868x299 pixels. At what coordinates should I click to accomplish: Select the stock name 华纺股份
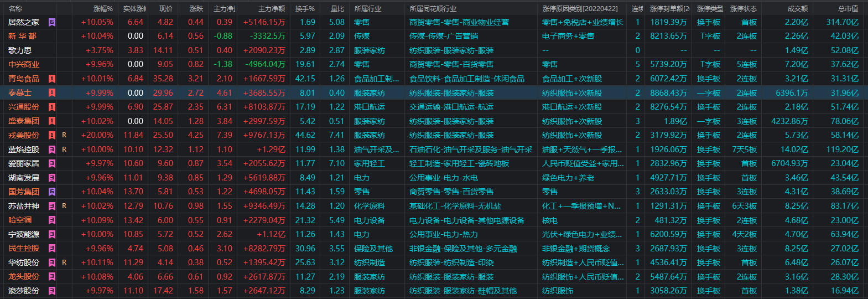24,262
